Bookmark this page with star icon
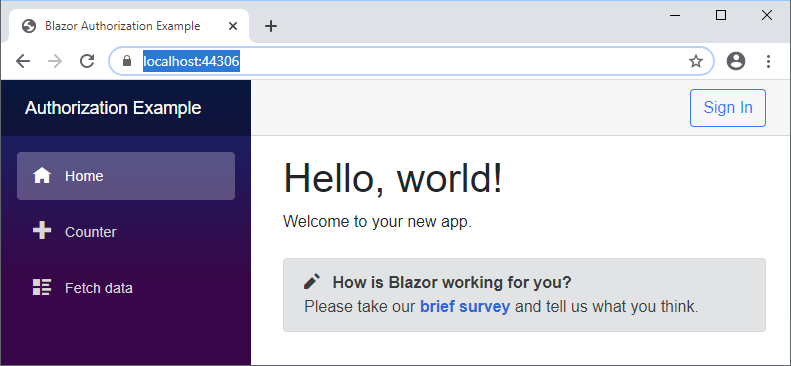Image resolution: width=791 pixels, height=366 pixels. point(696,62)
